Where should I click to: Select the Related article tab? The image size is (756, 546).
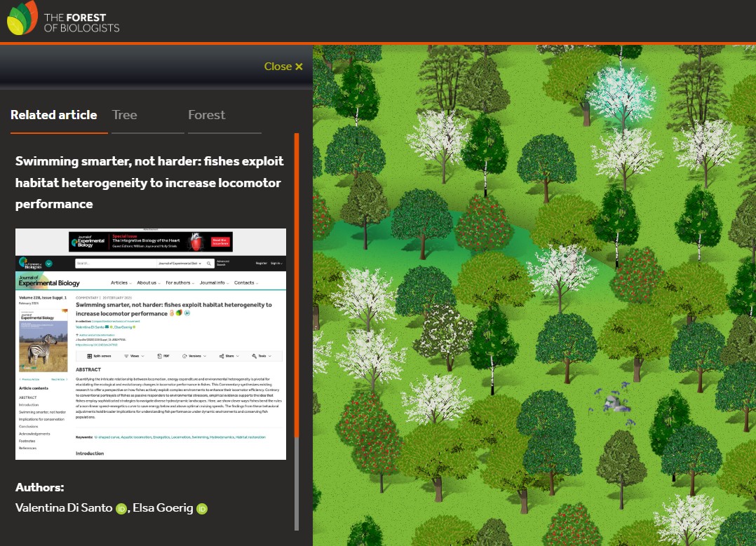(54, 115)
